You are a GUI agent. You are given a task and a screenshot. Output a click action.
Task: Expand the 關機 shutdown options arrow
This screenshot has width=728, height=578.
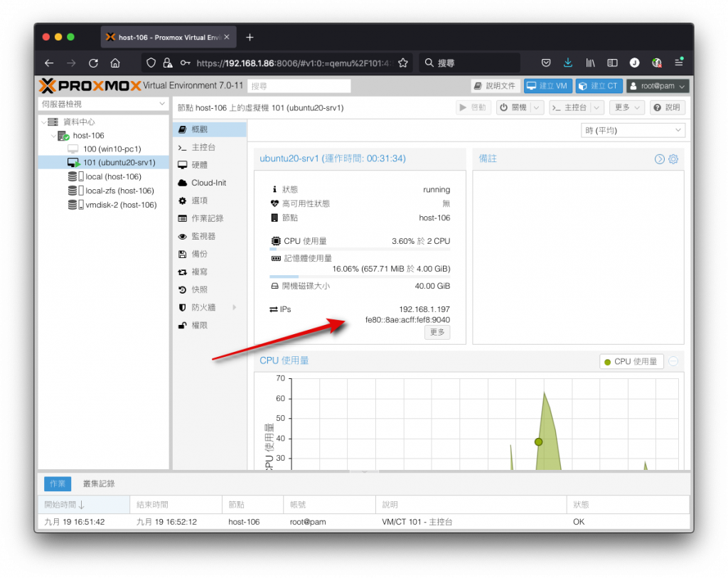pyautogui.click(x=537, y=107)
